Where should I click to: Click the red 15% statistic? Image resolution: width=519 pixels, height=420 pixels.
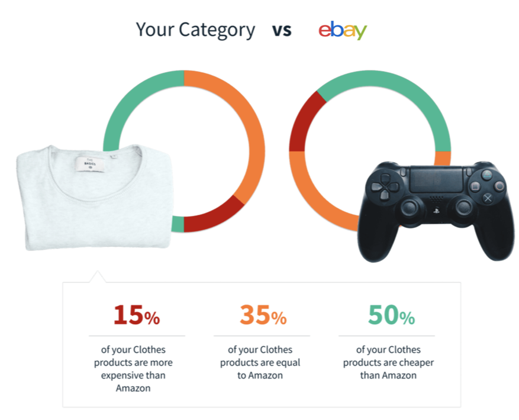tap(137, 315)
